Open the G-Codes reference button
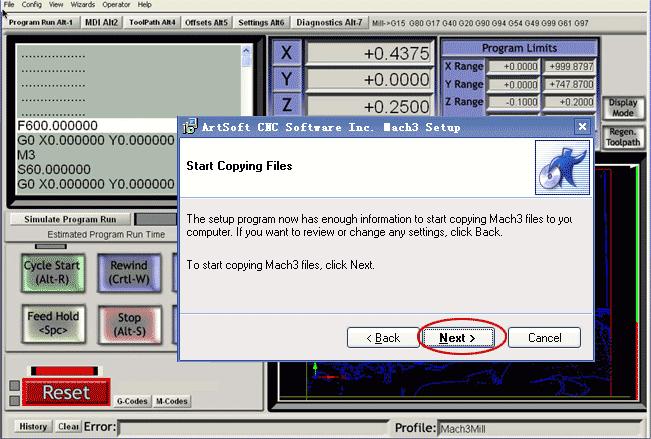Image resolution: width=651 pixels, height=439 pixels. pyautogui.click(x=132, y=401)
